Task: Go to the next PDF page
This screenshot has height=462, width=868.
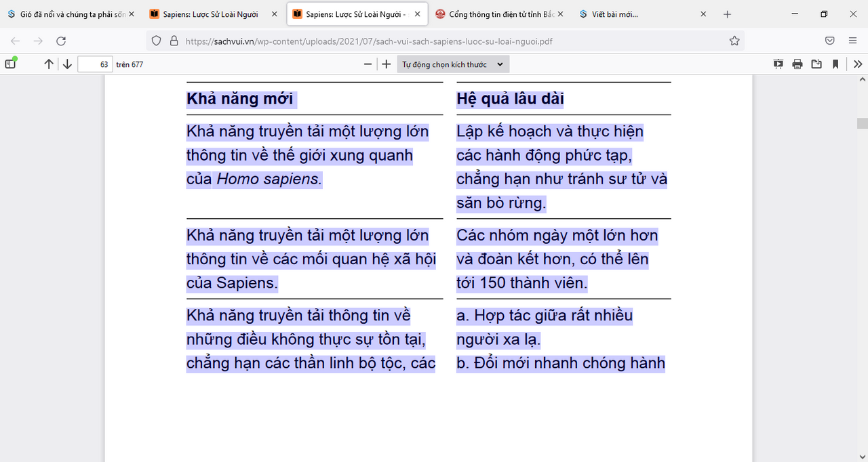Action: pos(67,64)
